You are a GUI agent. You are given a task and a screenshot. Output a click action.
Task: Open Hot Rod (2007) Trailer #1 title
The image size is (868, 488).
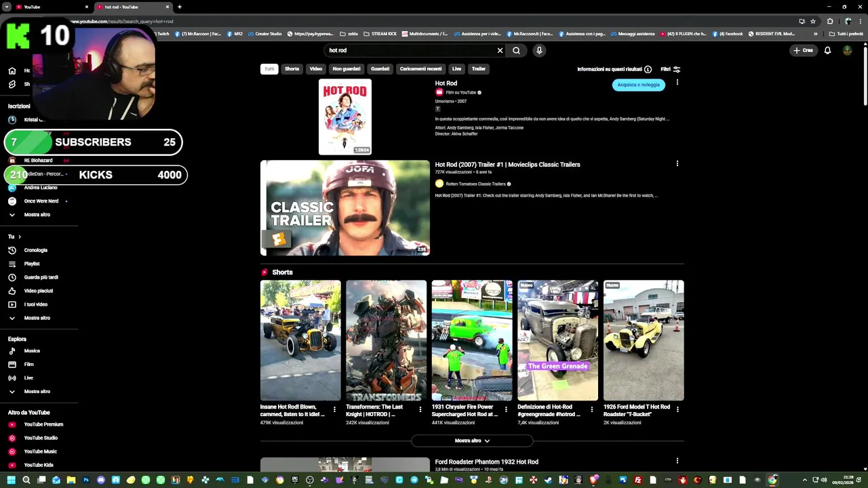[507, 164]
